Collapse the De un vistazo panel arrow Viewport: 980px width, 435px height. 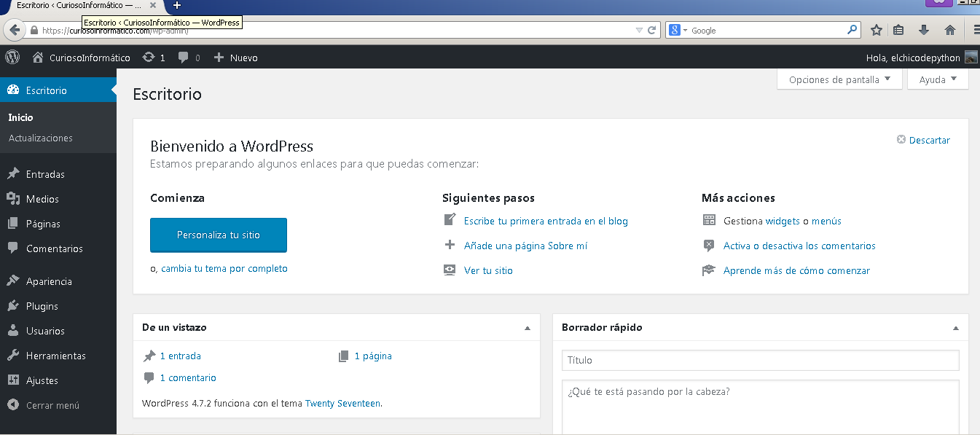tap(528, 328)
